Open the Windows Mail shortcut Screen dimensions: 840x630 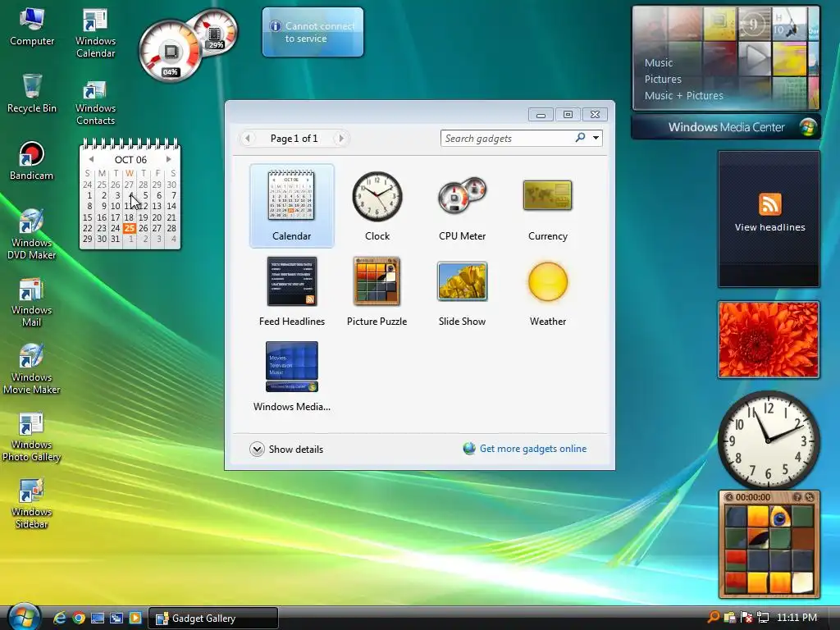click(x=32, y=302)
